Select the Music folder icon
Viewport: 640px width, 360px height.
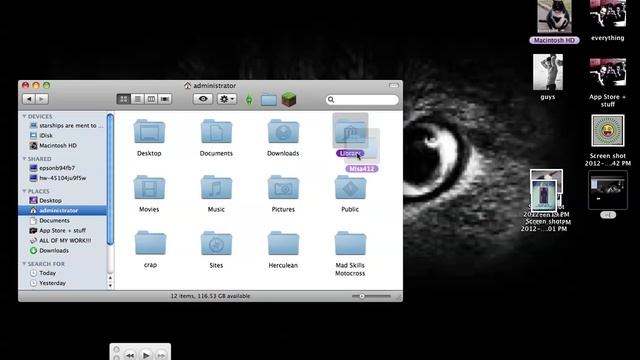(216, 187)
